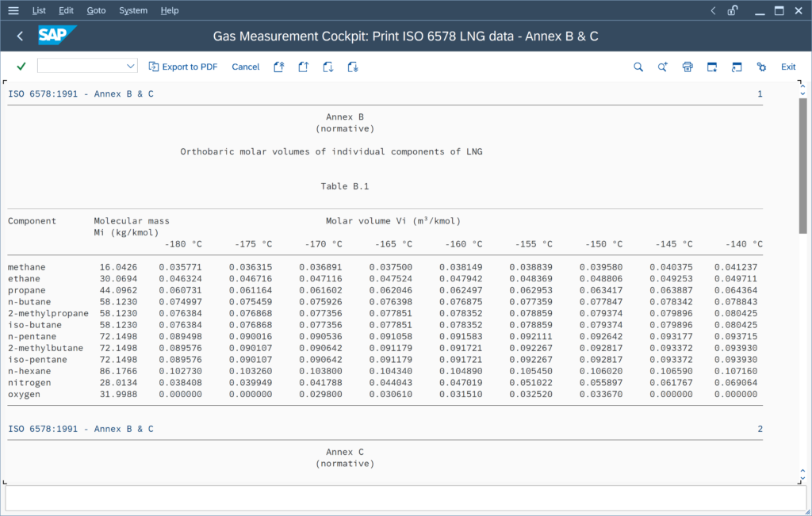Viewport: 812px width, 516px height.
Task: Go to the next page icon
Action: tap(327, 67)
